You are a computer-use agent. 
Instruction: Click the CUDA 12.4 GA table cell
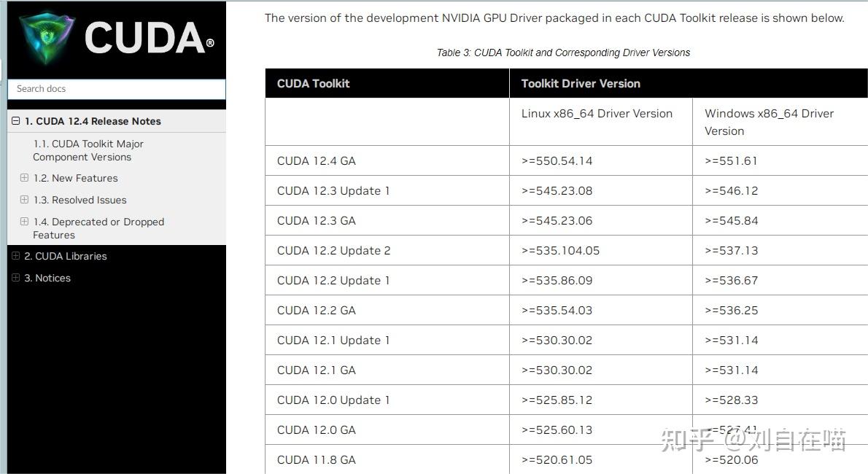pyautogui.click(x=317, y=160)
